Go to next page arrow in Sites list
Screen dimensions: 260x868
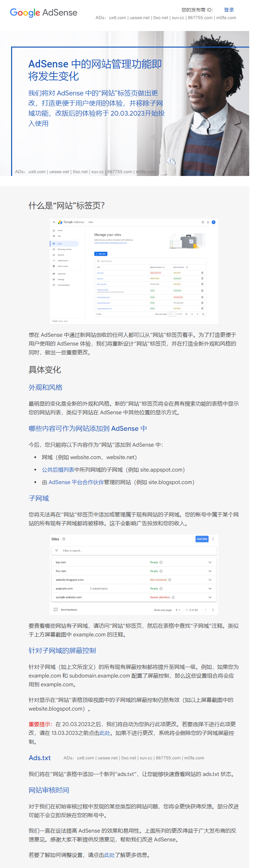tap(213, 609)
